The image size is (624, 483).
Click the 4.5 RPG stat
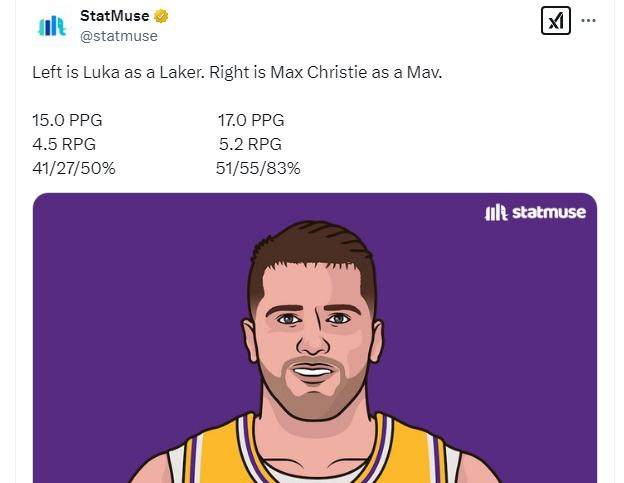tap(64, 144)
